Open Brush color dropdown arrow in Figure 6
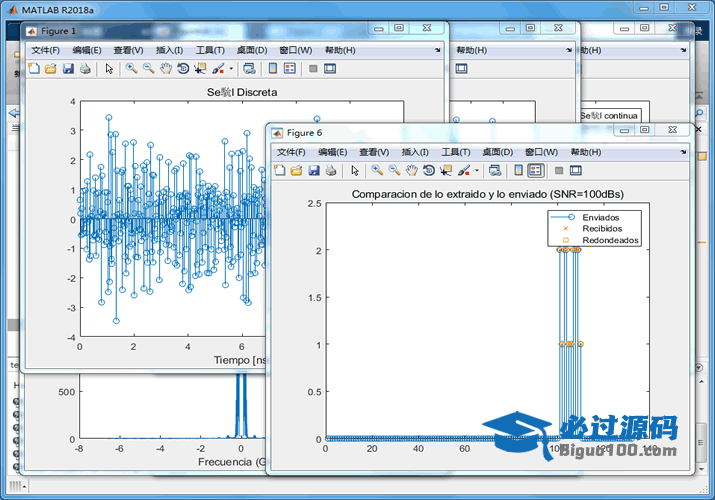This screenshot has height=500, width=715. point(477,171)
